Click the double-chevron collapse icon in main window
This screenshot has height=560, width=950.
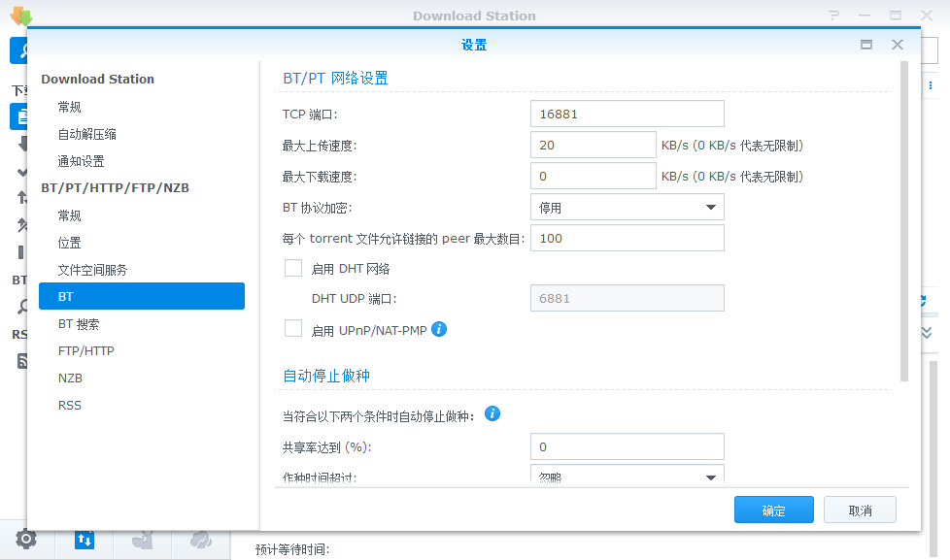pyautogui.click(x=927, y=333)
